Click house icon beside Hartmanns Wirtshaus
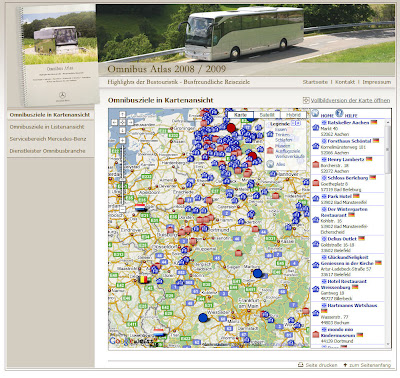 [x=316, y=313]
